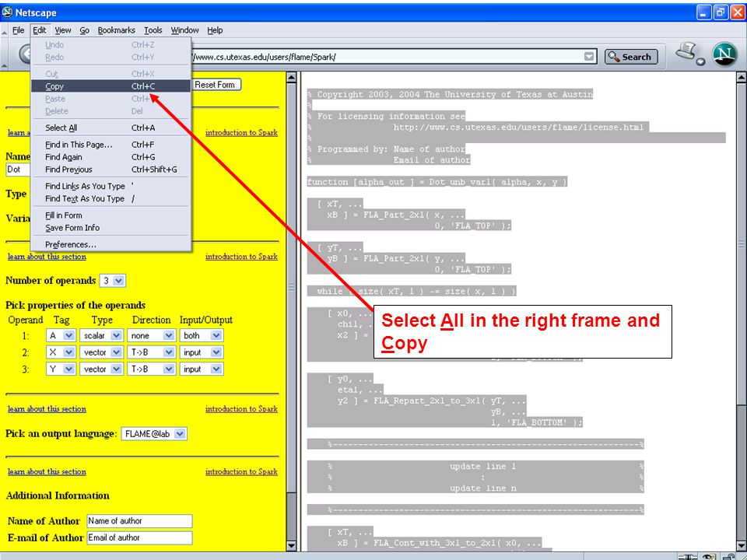The height and width of the screenshot is (560, 747).
Task: Click the 'Copyright 2003, 2004' code comment line
Action: click(451, 94)
